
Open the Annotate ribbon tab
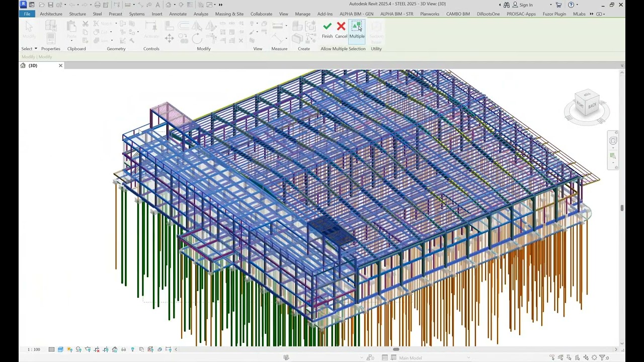tap(178, 14)
